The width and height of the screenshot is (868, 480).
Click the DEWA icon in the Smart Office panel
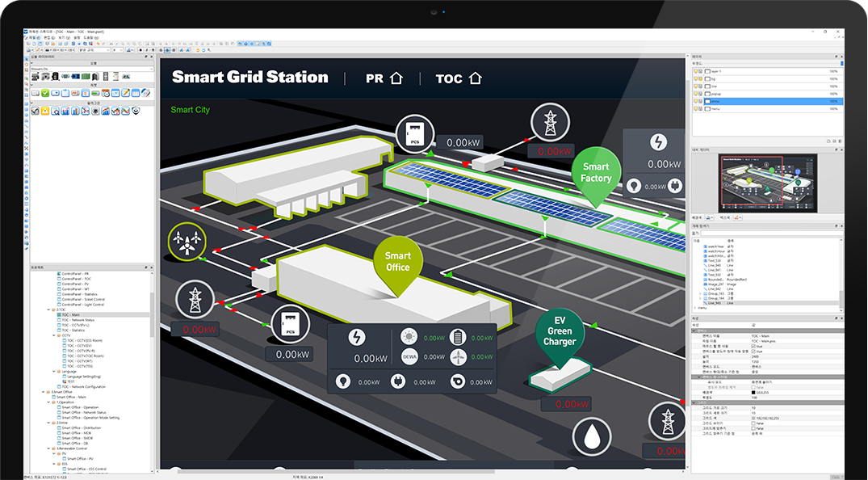pos(409,357)
